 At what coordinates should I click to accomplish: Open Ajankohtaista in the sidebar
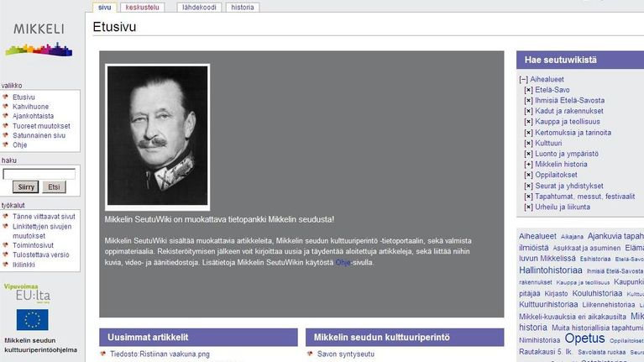[x=33, y=116]
